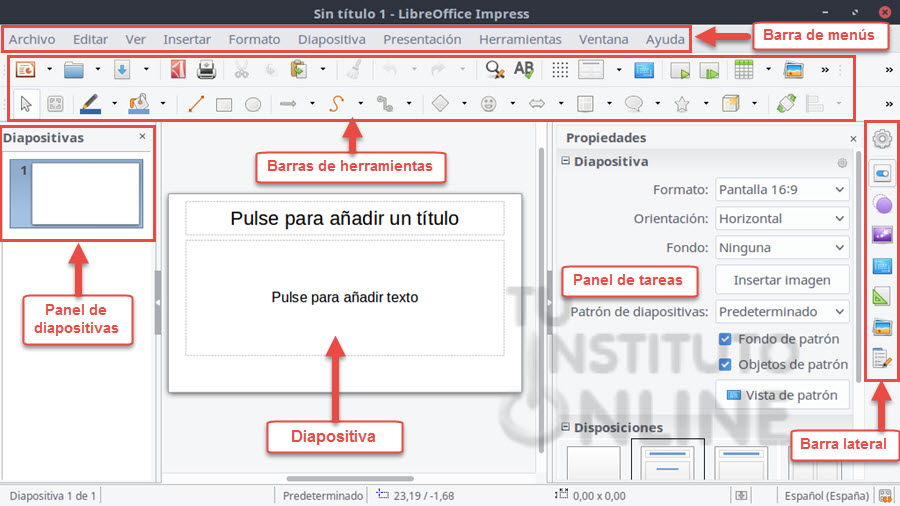This screenshot has height=506, width=900.
Task: Select the Ellipse drawing tool
Action: [254, 103]
